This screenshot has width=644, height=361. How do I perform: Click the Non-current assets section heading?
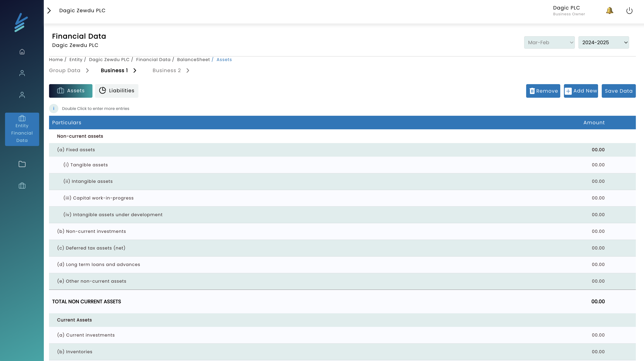coord(80,136)
